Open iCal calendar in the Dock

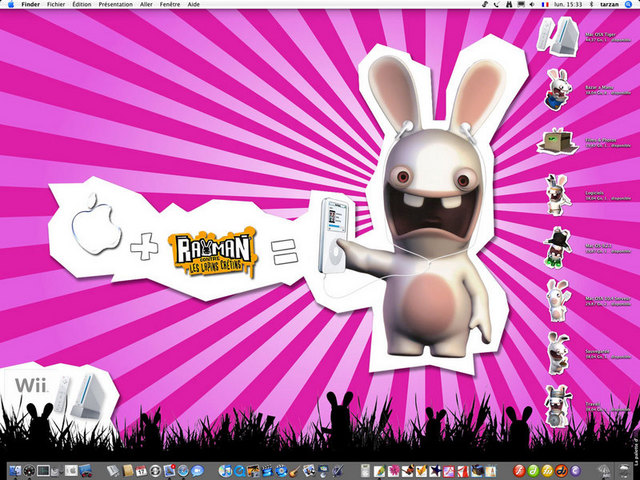coord(141,471)
